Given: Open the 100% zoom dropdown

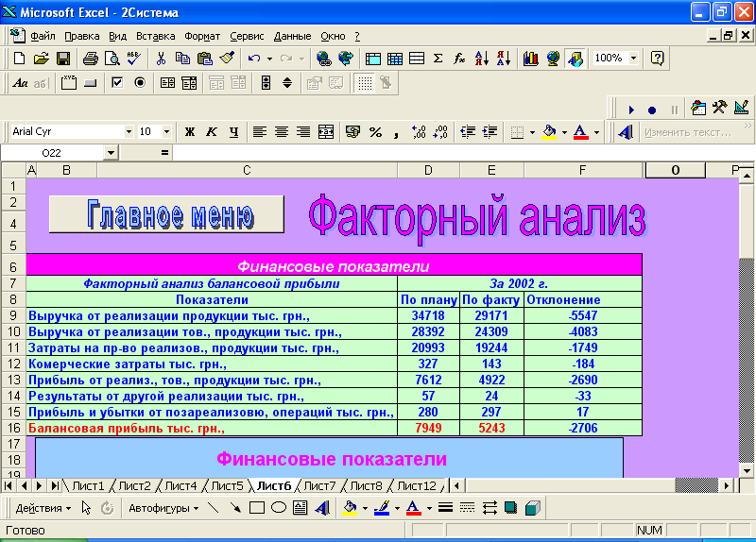Looking at the screenshot, I should (633, 59).
